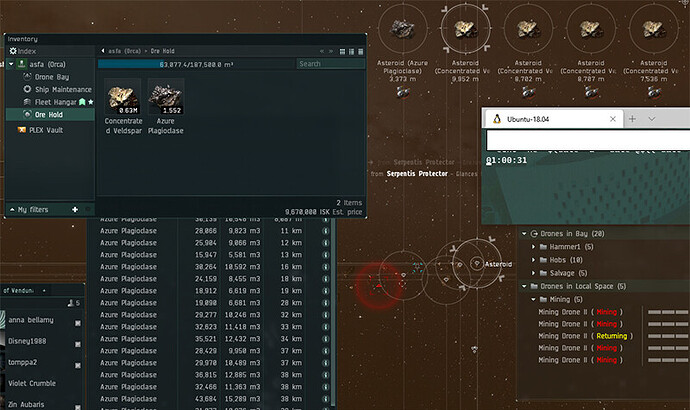The width and height of the screenshot is (690, 410).
Task: Select Violet Crumble in the local member list
Action: point(32,383)
